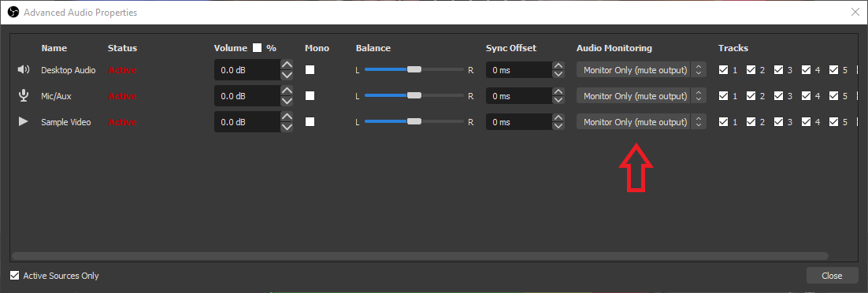
Task: Adjust the Sample Video balance slider
Action: tap(414, 121)
